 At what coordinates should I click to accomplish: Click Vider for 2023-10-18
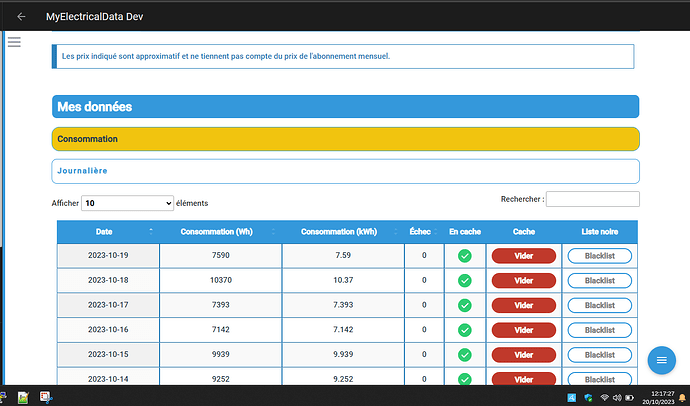pos(524,281)
